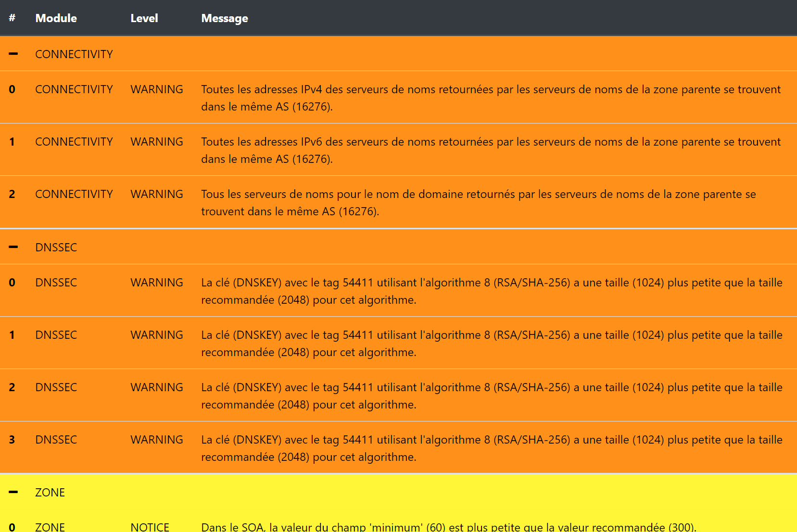Select the IPv6 same AS warning message
797x532 pixels.
(491, 150)
